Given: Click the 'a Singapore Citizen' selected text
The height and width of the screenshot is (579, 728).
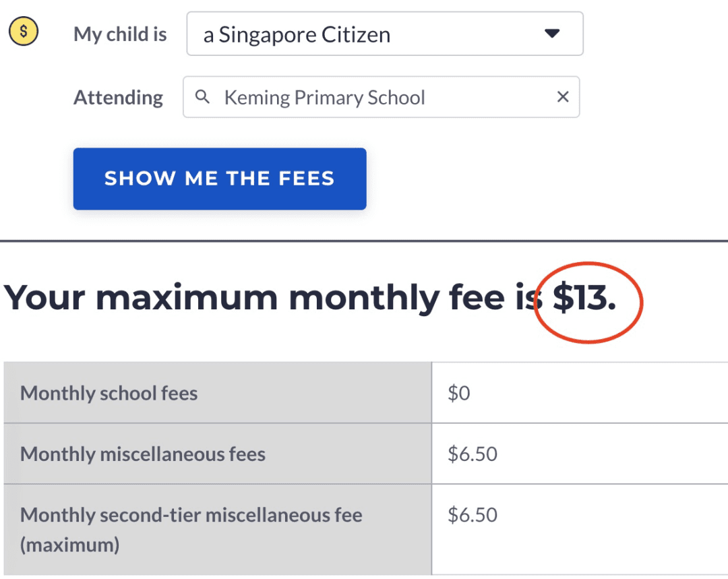Looking at the screenshot, I should click(x=297, y=34).
